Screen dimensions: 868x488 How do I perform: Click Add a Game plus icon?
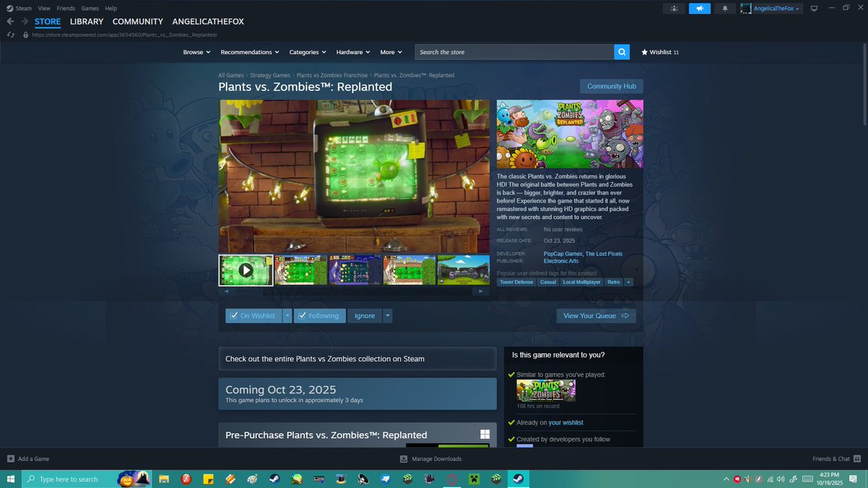click(11, 459)
